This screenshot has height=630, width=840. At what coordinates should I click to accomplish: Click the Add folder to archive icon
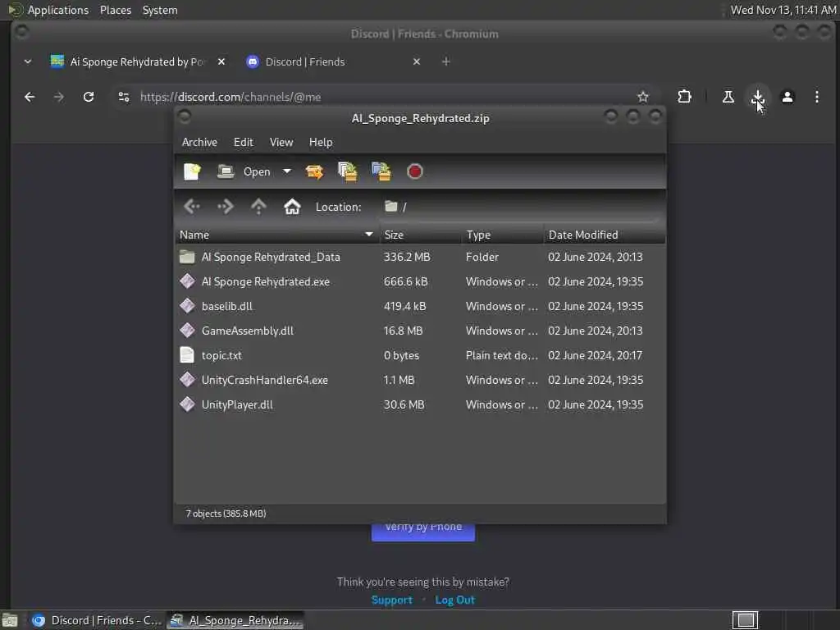click(x=381, y=171)
